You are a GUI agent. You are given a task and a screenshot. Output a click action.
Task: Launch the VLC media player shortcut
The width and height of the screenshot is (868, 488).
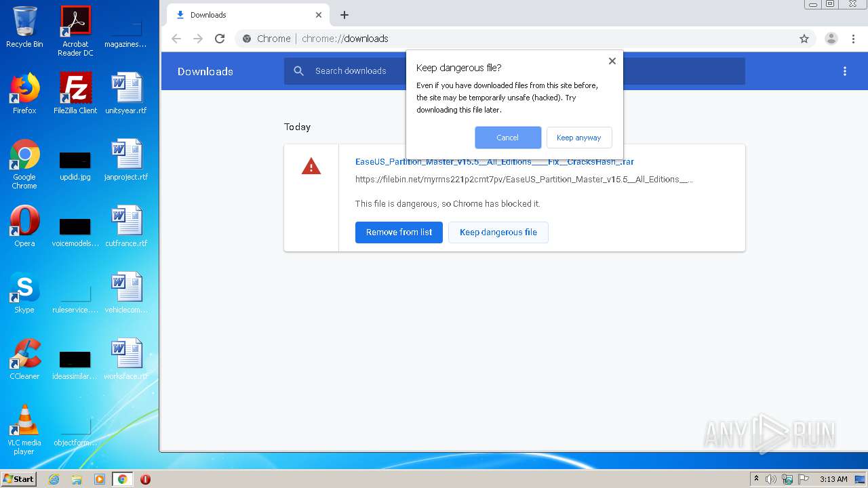(24, 429)
